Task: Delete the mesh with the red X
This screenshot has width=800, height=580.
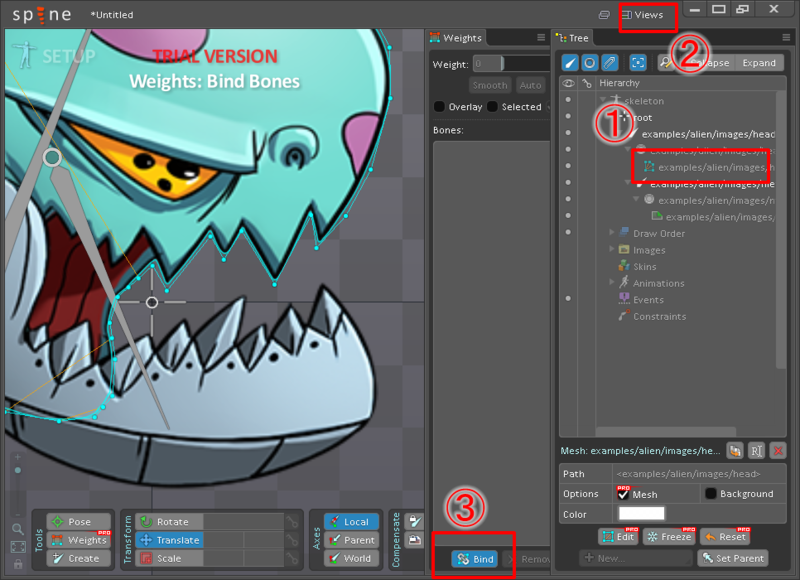Action: [778, 450]
